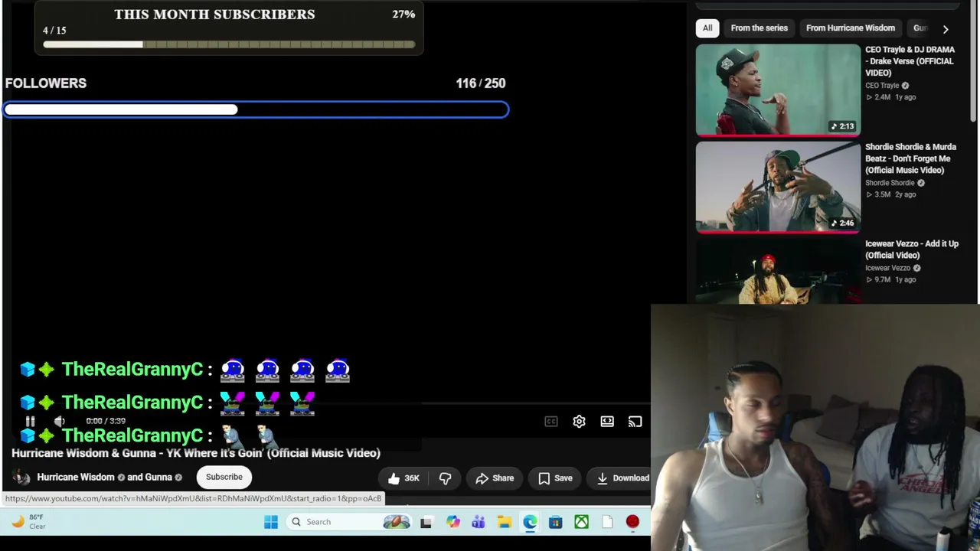Visit the Icewear Vezzo channel name
This screenshot has width=980, height=551.
[x=887, y=268]
